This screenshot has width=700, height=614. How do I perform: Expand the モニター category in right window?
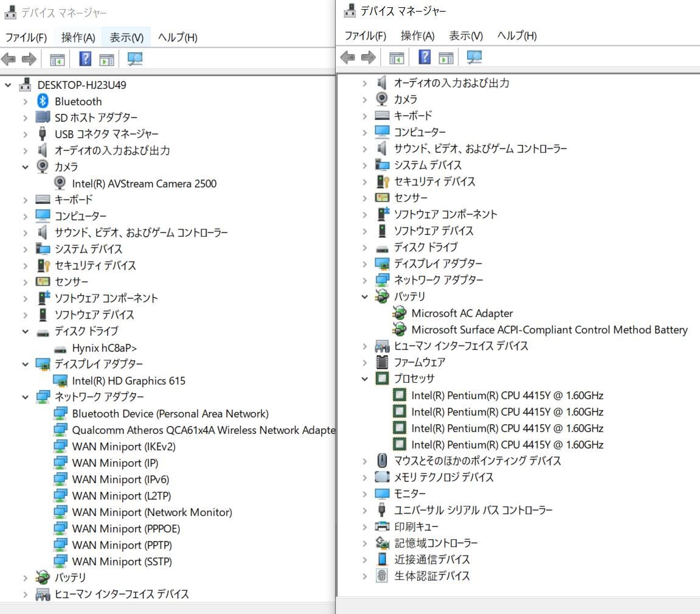click(364, 494)
